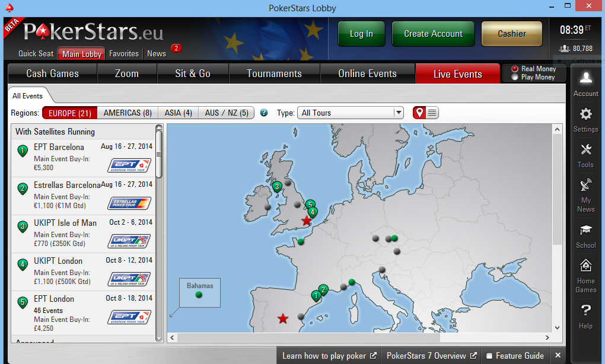Click the EPT logo for EPT London
605x364 pixels.
point(129,317)
